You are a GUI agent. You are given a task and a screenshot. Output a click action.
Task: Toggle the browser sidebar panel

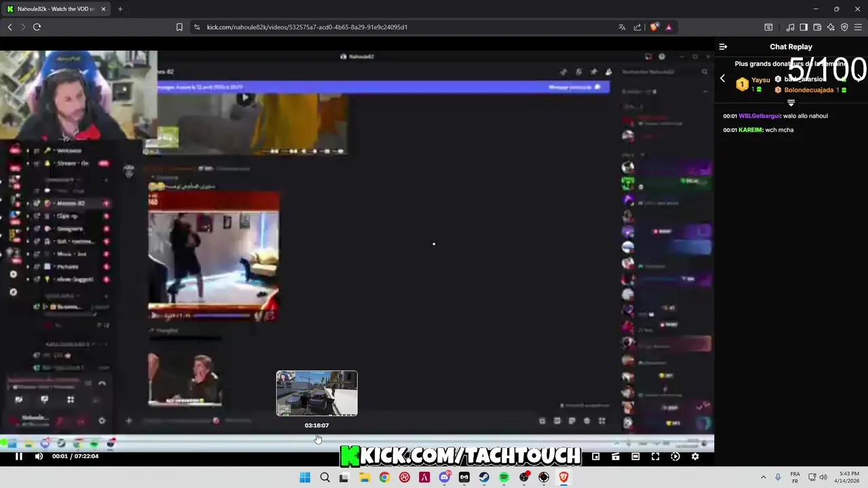pyautogui.click(x=804, y=27)
